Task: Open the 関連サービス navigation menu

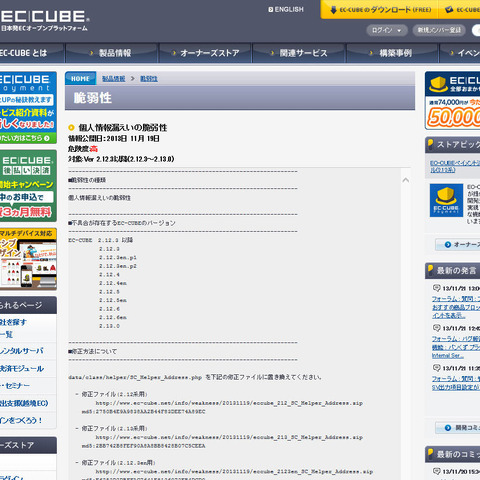Action: (299, 53)
